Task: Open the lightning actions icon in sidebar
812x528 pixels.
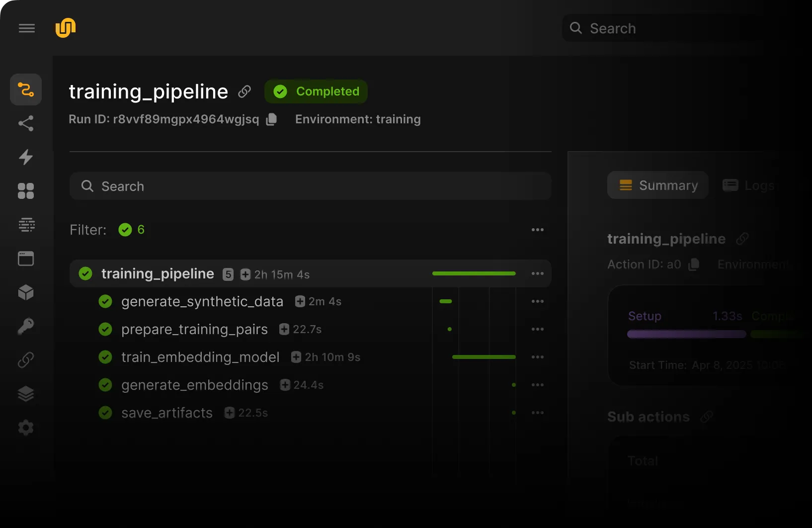Action: coord(25,158)
